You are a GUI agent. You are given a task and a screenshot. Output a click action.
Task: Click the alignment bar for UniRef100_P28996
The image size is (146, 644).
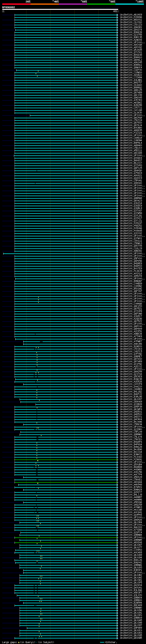(66, 18)
